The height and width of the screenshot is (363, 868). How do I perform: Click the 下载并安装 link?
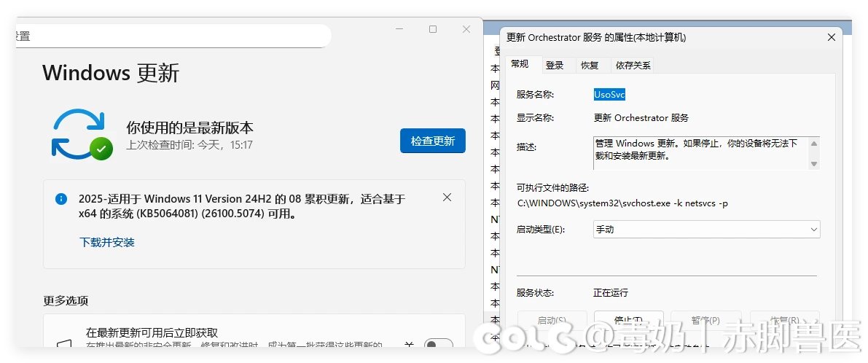pos(107,243)
